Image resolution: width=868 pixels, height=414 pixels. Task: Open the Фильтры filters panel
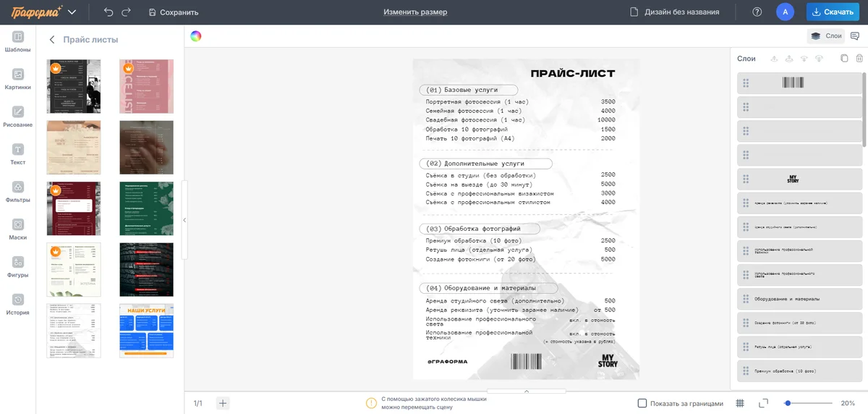[x=17, y=192]
